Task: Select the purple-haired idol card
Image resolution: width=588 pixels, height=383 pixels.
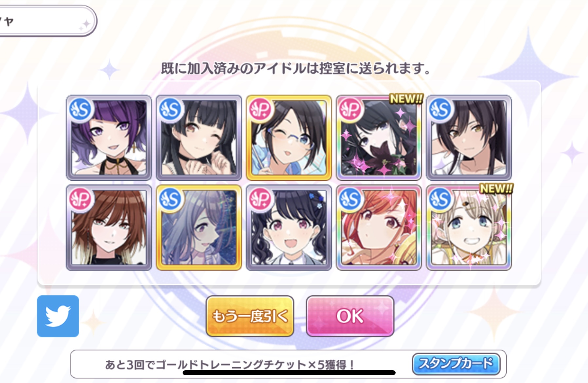Action: click(109, 138)
